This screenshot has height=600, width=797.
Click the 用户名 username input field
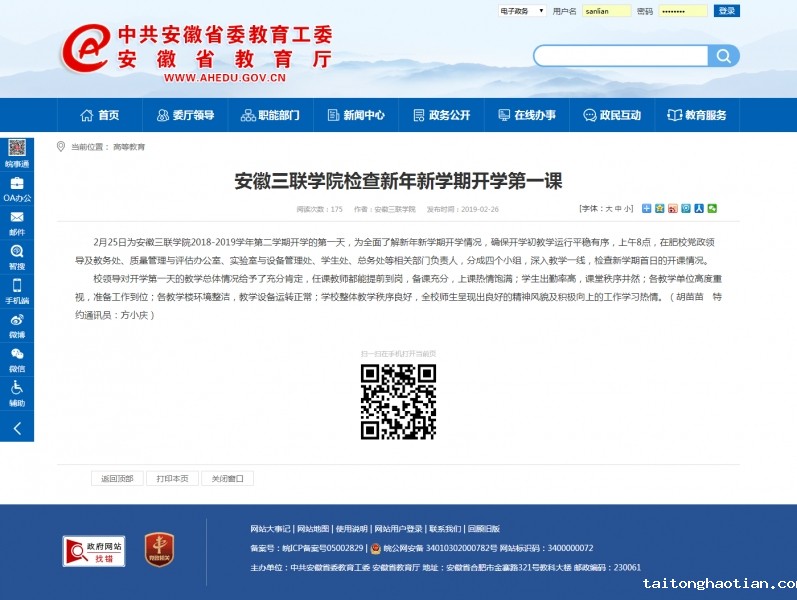pyautogui.click(x=606, y=11)
